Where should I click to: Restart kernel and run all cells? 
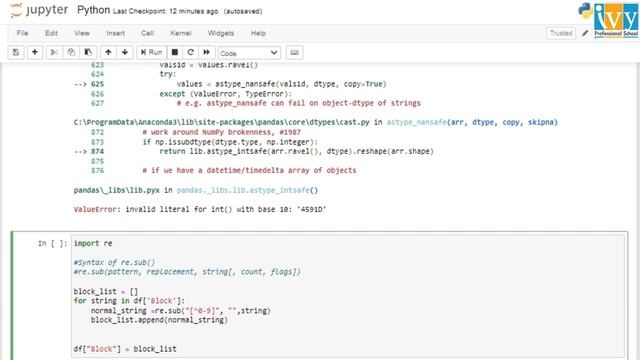(x=207, y=52)
